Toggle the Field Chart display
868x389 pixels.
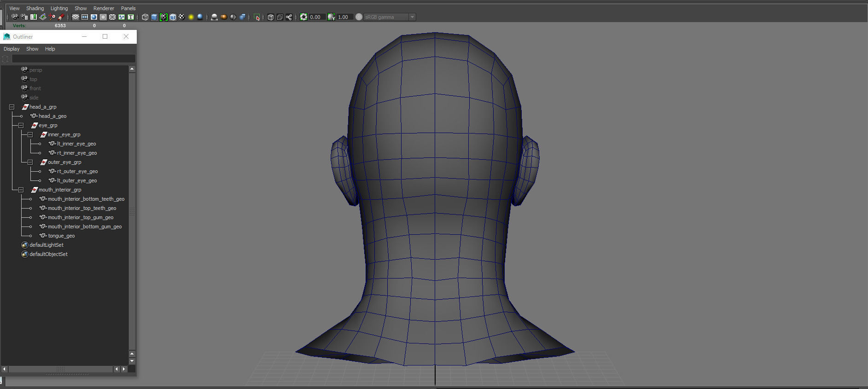[x=112, y=17]
